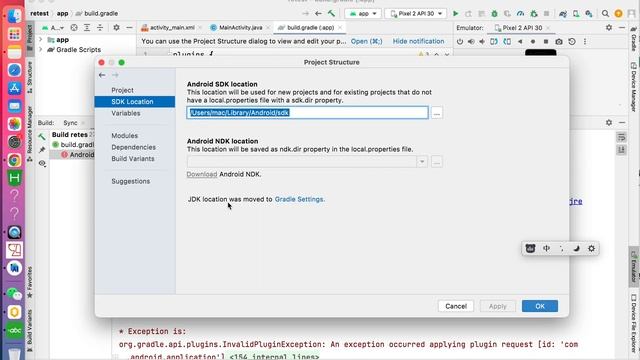The image size is (640, 360).
Task: Click the Android SDK location path field
Action: tap(307, 113)
